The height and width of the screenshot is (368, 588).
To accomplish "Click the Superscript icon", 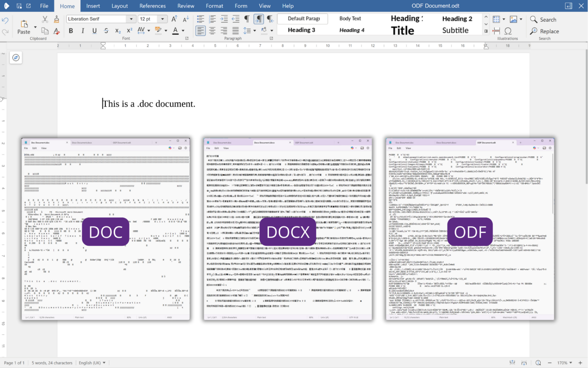I will coord(129,31).
